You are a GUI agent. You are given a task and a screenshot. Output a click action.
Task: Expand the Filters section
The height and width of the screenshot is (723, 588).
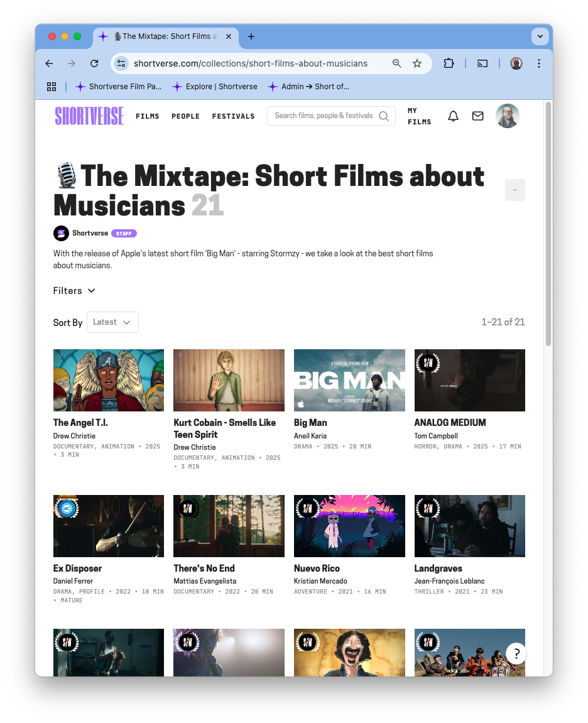74,291
